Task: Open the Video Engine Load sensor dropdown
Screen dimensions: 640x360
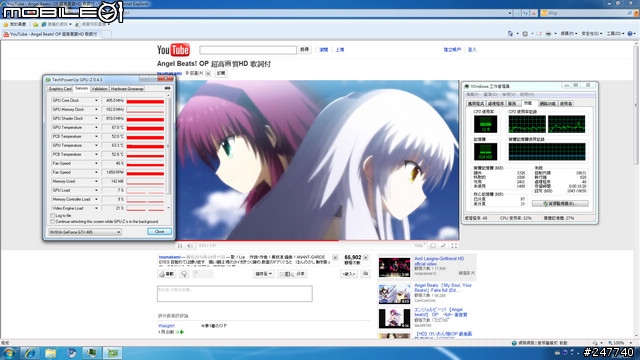Action: 96,208
